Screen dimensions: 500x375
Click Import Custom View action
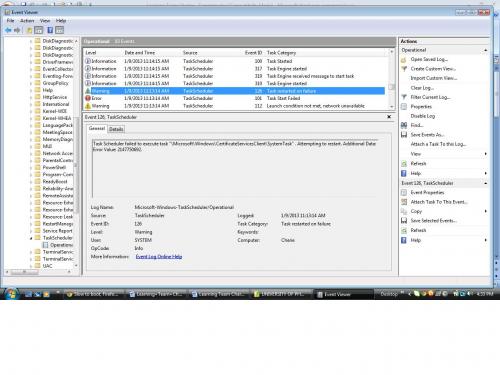pyautogui.click(x=434, y=78)
